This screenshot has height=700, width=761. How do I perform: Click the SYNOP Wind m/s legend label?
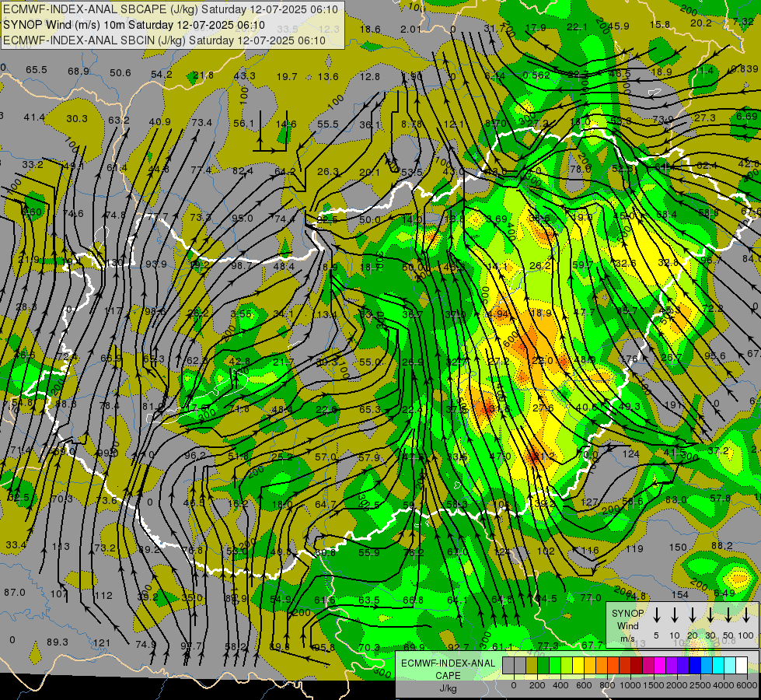(x=627, y=625)
